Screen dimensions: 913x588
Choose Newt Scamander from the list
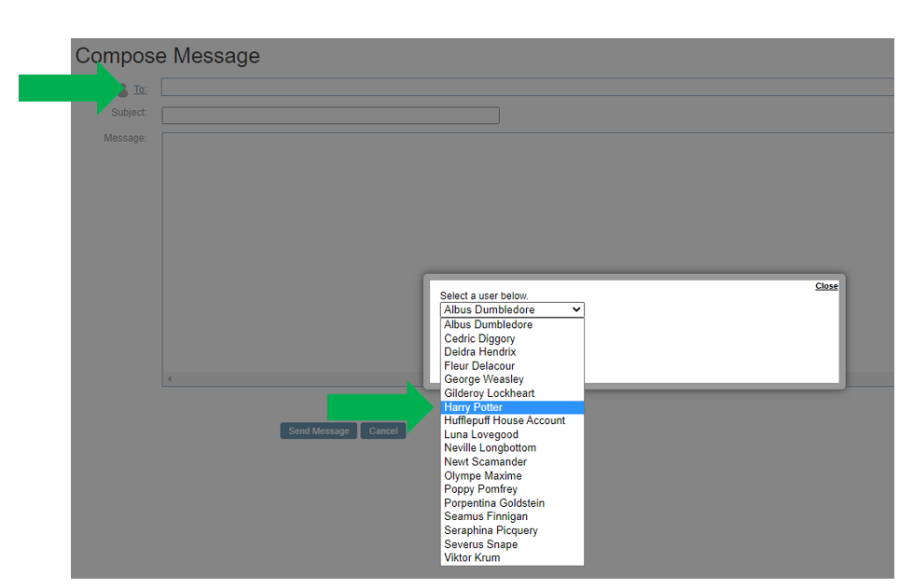[512, 462]
